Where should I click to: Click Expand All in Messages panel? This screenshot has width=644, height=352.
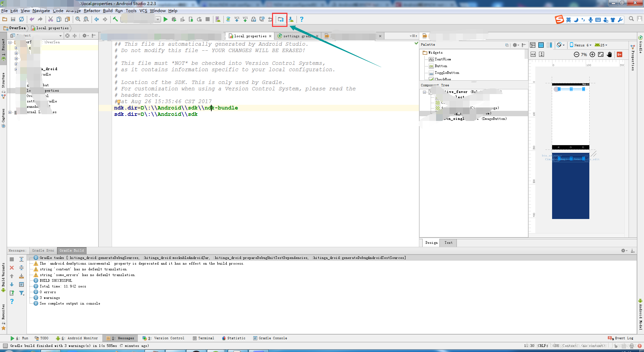tap(21, 259)
